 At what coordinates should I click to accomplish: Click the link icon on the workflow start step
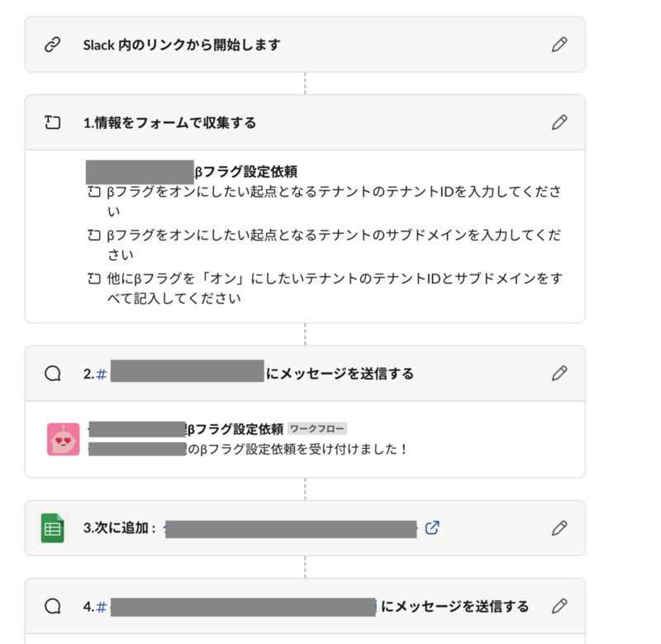pyautogui.click(x=52, y=45)
